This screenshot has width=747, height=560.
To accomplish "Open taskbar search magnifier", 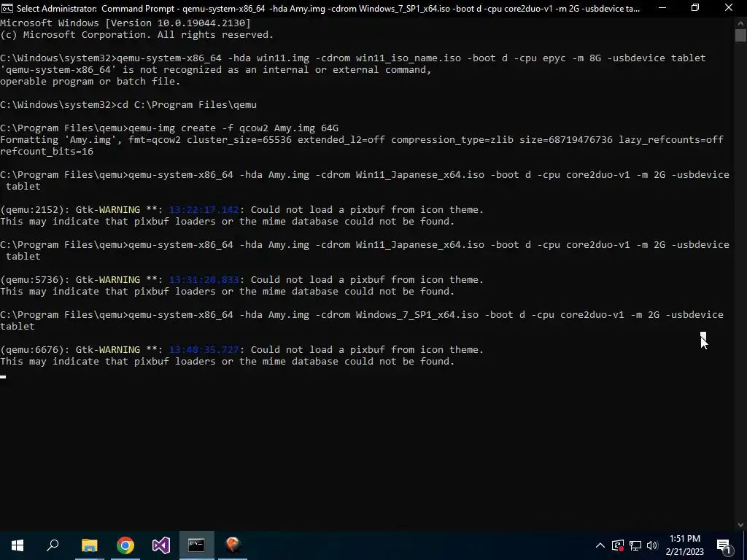I will coord(53,545).
